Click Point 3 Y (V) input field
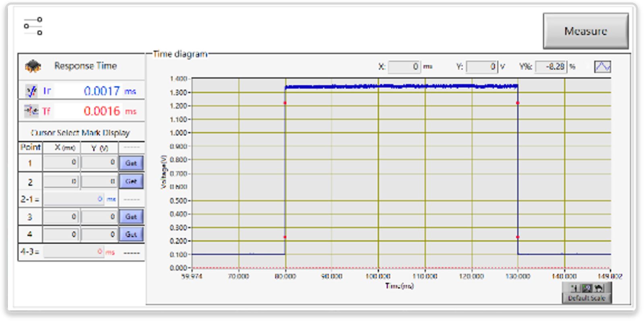The image size is (644, 321). pos(99,216)
